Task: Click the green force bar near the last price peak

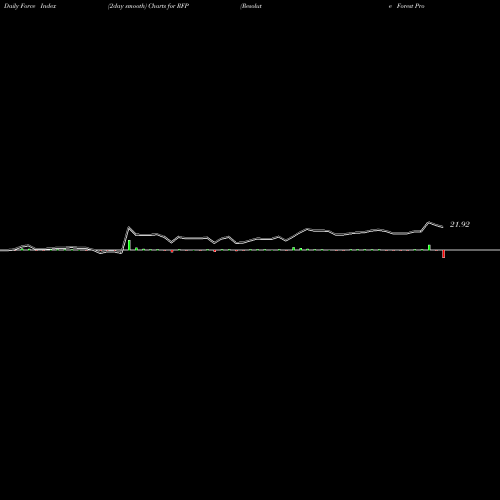Action: tap(429, 247)
